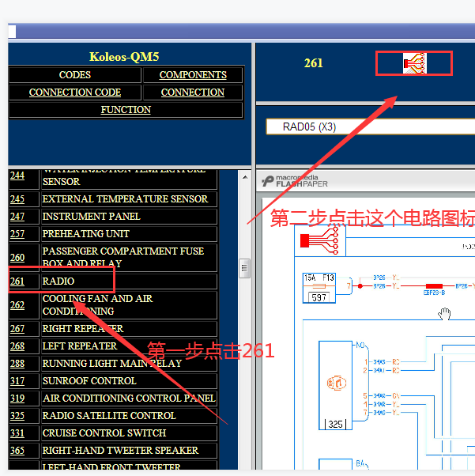Image resolution: width=475 pixels, height=476 pixels.
Task: Open the CONNECTION CODE menu link
Action: [75, 93]
